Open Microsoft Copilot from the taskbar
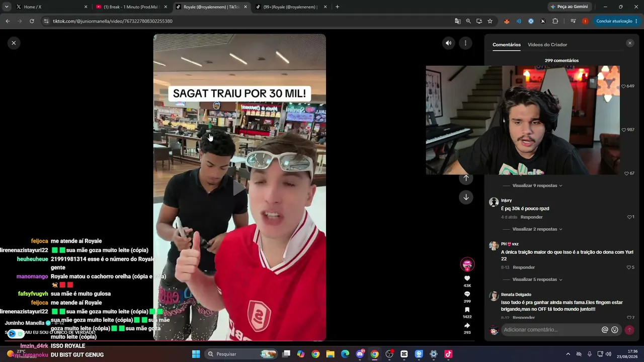The image size is (644, 362). click(301, 354)
